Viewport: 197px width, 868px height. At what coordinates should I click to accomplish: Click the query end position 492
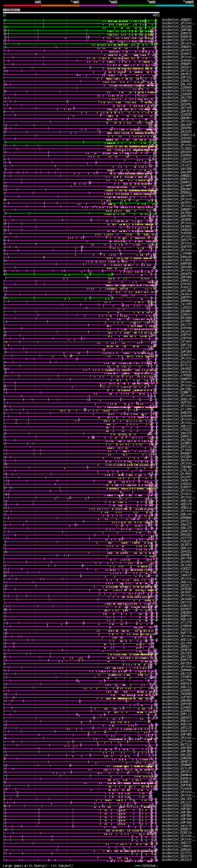(x=155, y=15)
